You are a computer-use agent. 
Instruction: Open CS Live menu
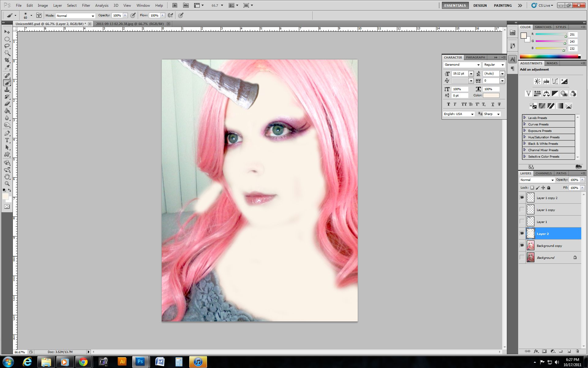coord(542,6)
